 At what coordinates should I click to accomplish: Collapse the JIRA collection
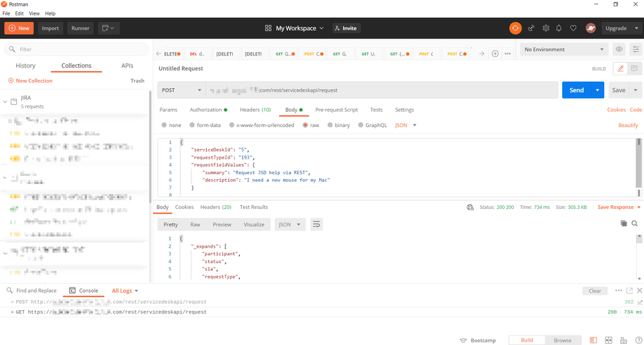(x=5, y=101)
